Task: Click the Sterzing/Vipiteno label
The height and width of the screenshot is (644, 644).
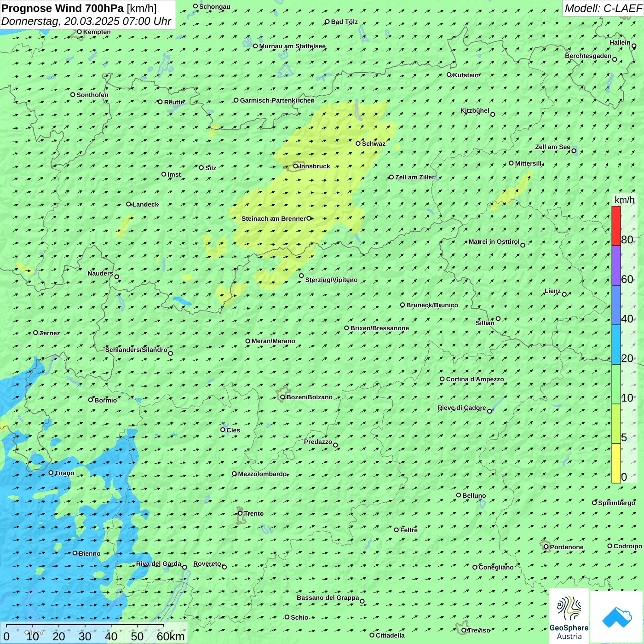Action: coord(331,280)
